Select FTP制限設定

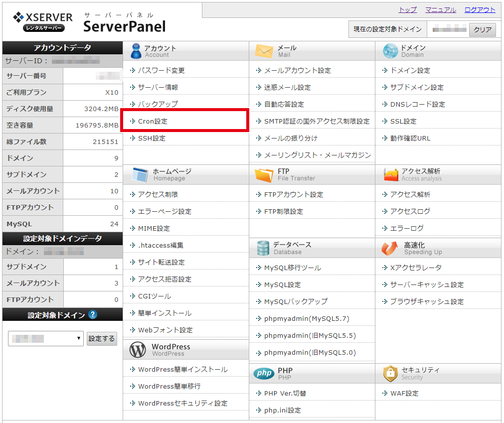pyautogui.click(x=284, y=211)
